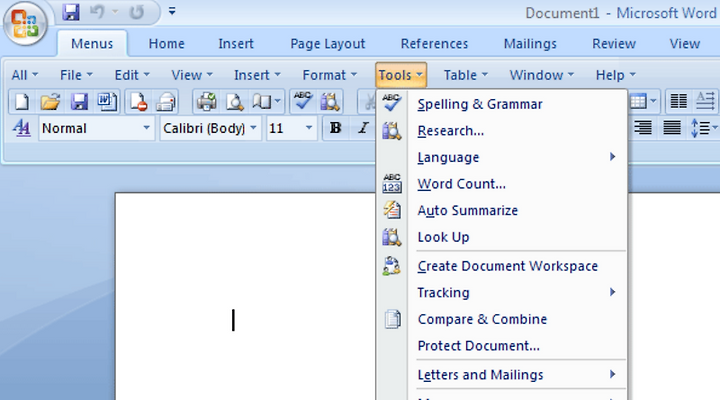Undo the last action in Quick Access
The height and width of the screenshot is (400, 720).
[x=96, y=12]
